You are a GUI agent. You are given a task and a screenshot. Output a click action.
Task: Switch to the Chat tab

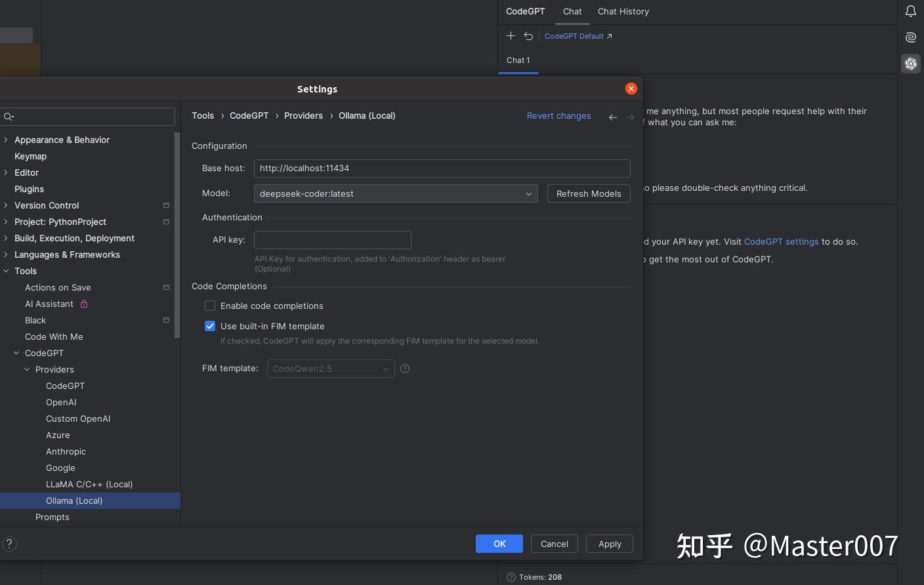coord(572,11)
